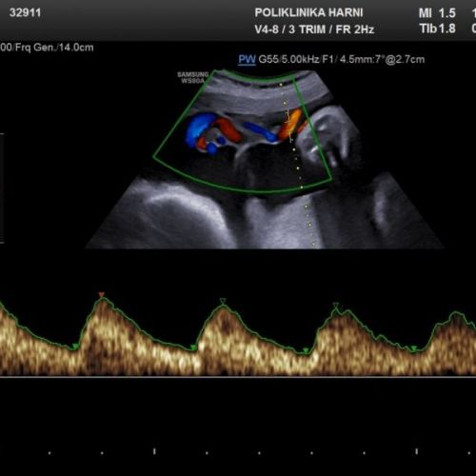
Task: Click the Frq Gen./14.0cm depth label
Action: [x=54, y=48]
